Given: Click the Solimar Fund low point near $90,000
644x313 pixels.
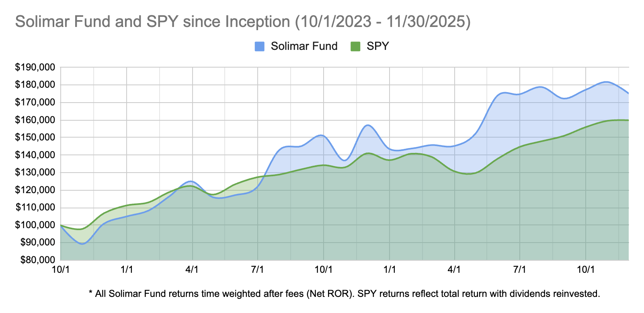Looking at the screenshot, I should pos(82,243).
